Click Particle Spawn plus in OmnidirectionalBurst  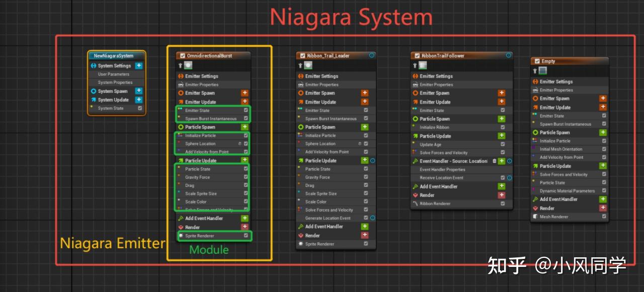(x=245, y=127)
